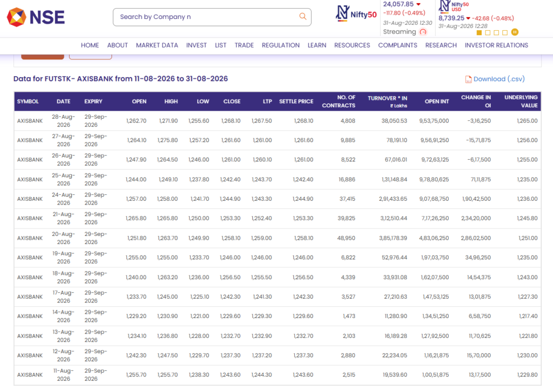This screenshot has height=392, width=553.
Task: Click underlying value 1,227.30
Action: pyautogui.click(x=528, y=297)
